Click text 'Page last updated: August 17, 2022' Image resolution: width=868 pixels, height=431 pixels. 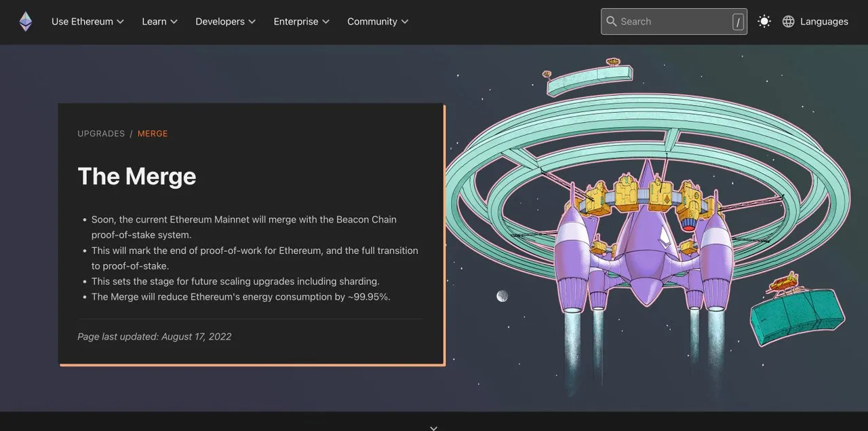(x=155, y=337)
